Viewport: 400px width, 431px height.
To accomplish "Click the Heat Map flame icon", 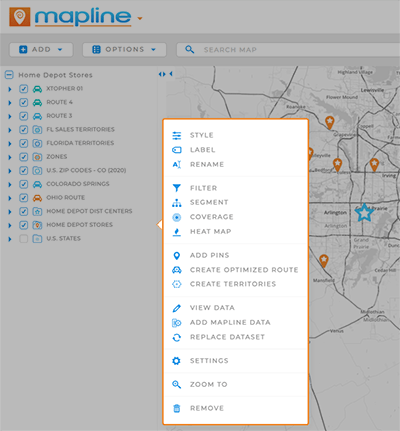I will (177, 232).
